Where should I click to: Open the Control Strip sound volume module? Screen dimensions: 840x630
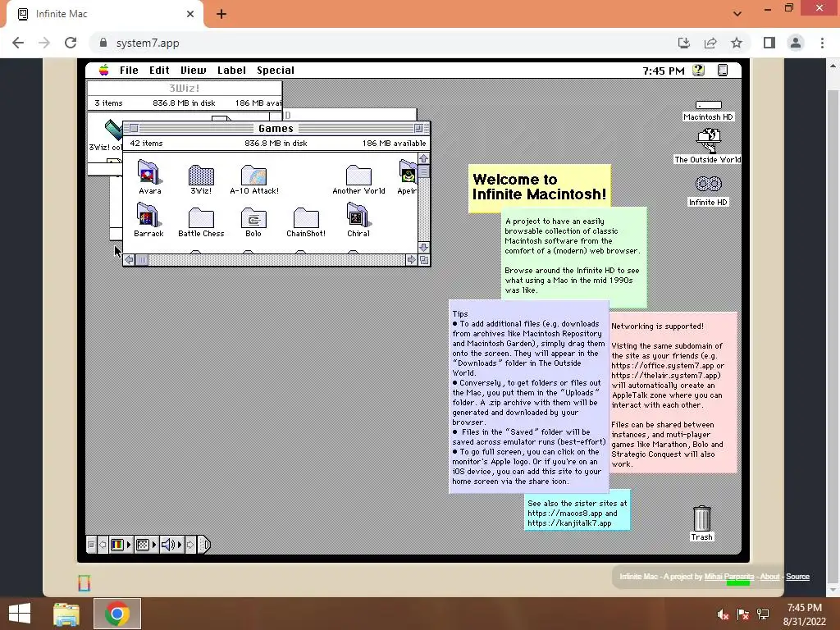171,545
